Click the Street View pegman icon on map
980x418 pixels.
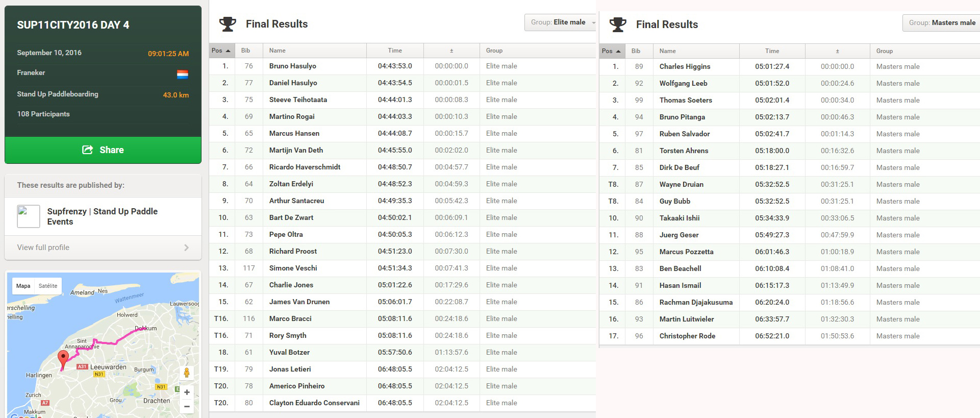(x=187, y=373)
